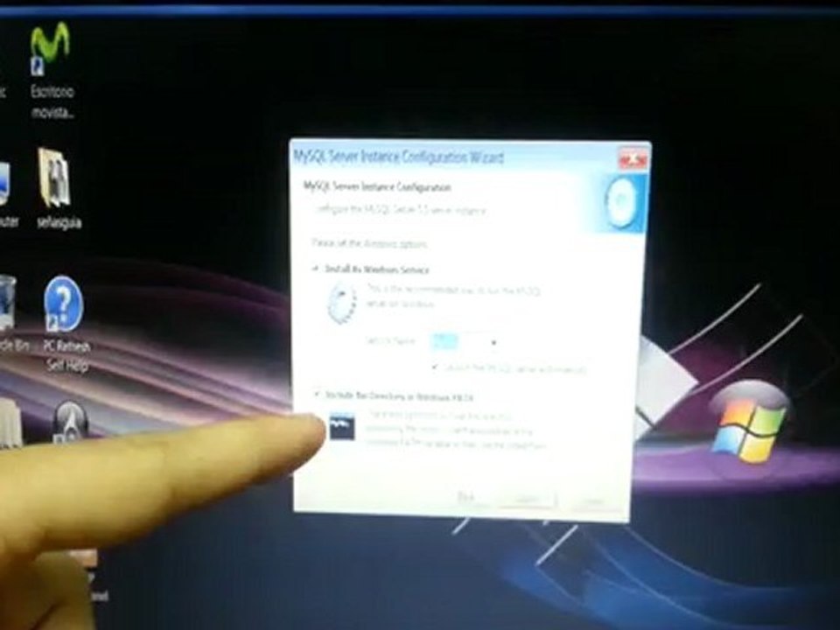Screen dimensions: 840x630
Task: Click the dark console PATH icon
Action: (x=342, y=426)
